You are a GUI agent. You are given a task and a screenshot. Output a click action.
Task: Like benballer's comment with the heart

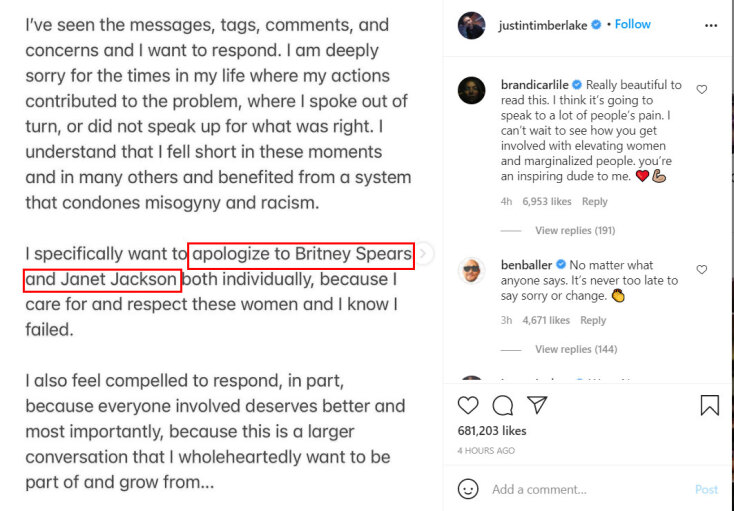click(x=702, y=270)
